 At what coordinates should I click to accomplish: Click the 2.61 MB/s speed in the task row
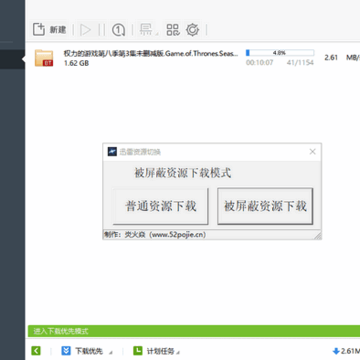(342, 57)
